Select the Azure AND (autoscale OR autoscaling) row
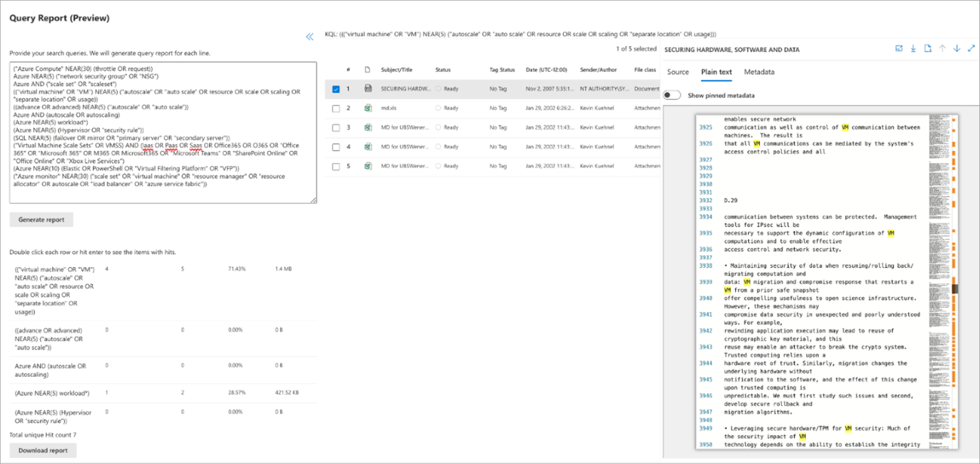This screenshot has height=464, width=980. click(x=163, y=370)
